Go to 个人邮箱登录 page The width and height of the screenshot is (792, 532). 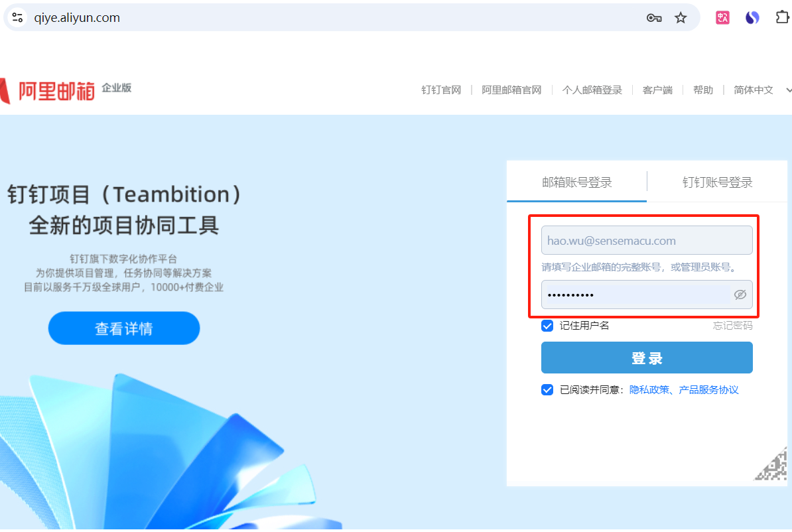592,90
